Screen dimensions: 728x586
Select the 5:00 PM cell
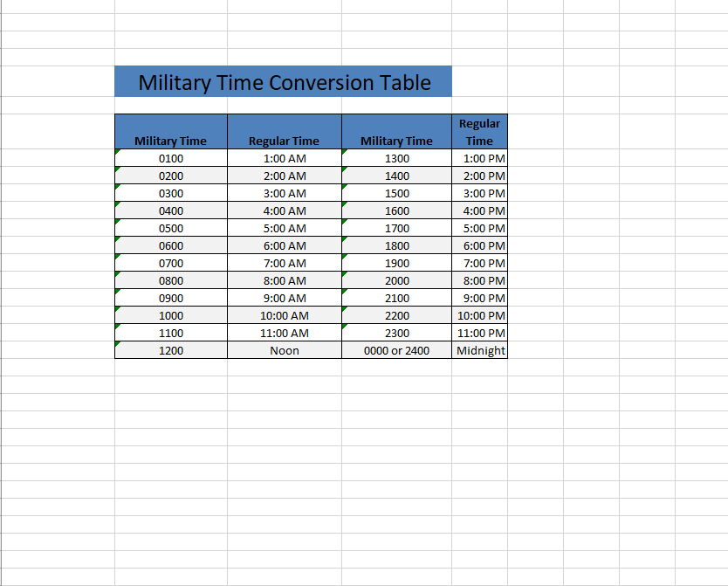479,228
